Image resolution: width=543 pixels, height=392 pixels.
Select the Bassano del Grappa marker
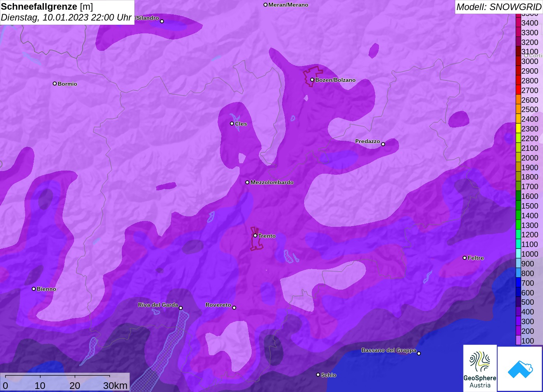click(x=418, y=353)
